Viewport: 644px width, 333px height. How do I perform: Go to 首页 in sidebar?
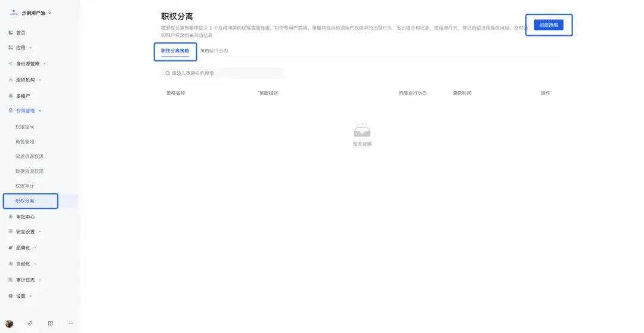20,33
